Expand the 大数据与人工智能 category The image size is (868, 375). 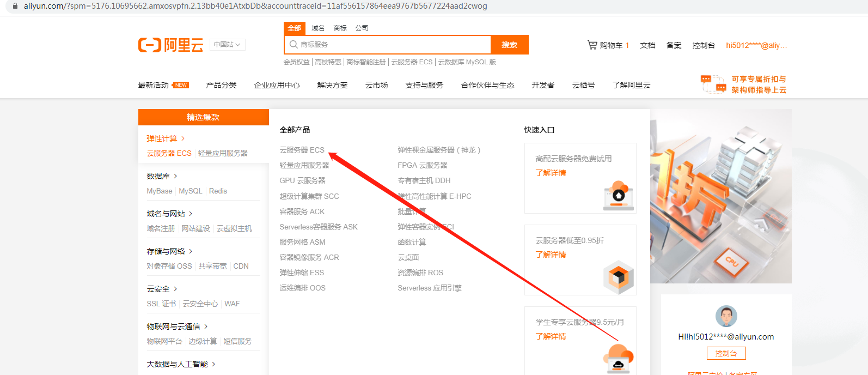pos(181,364)
